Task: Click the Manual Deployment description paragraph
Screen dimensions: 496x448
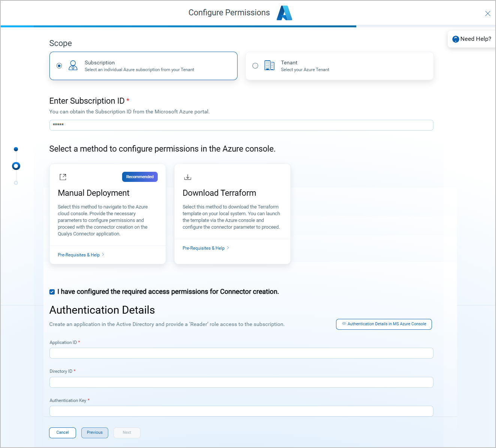Action: [x=103, y=220]
